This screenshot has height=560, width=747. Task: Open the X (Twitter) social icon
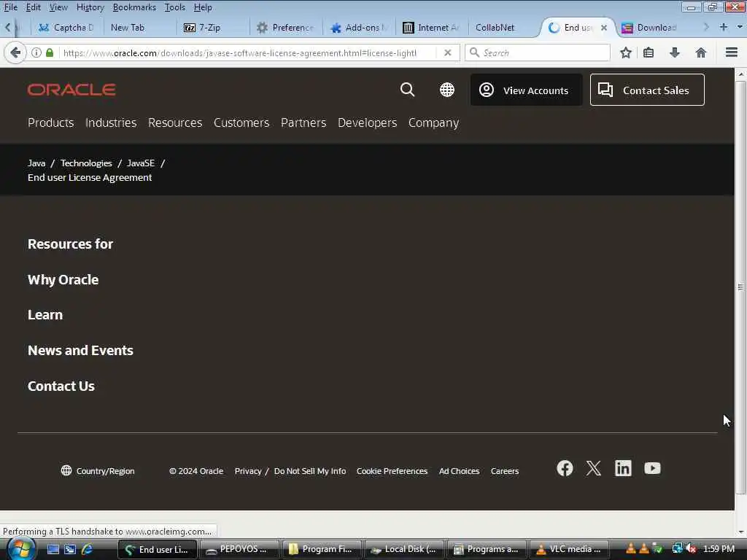click(594, 468)
